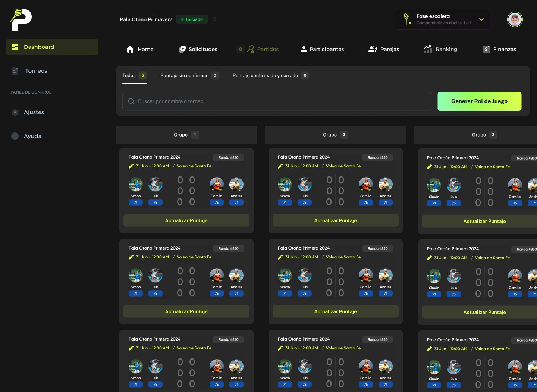Open the user profile avatar

pos(515,19)
